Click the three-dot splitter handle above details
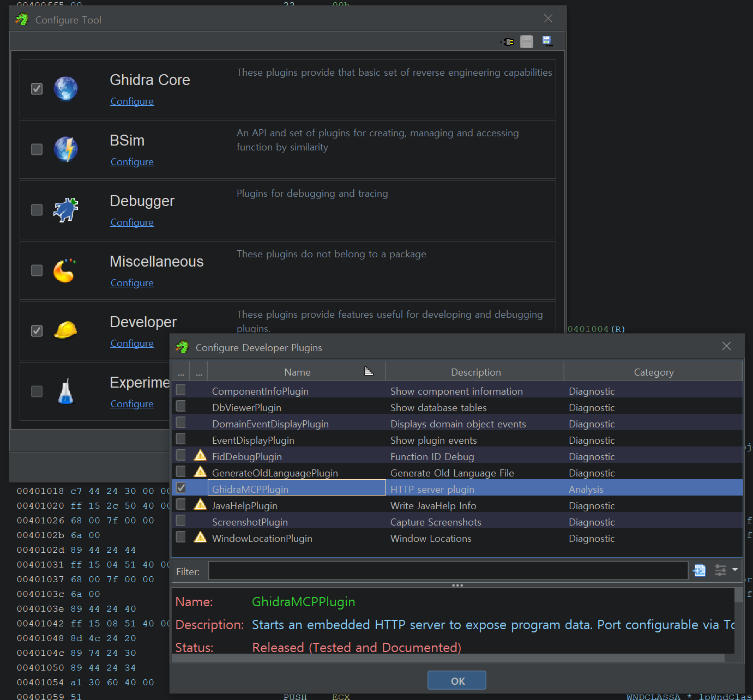Viewport: 753px width, 700px height. click(457, 585)
